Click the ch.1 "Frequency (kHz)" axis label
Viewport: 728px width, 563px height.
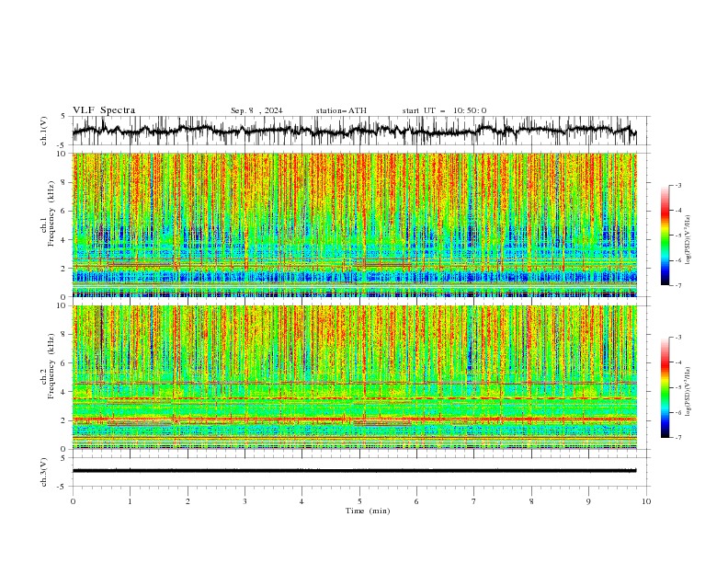(x=51, y=213)
